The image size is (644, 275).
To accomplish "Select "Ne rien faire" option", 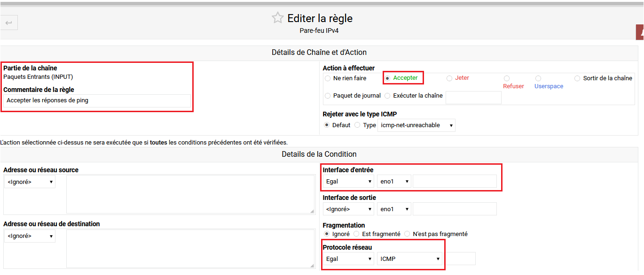I will coord(328,78).
